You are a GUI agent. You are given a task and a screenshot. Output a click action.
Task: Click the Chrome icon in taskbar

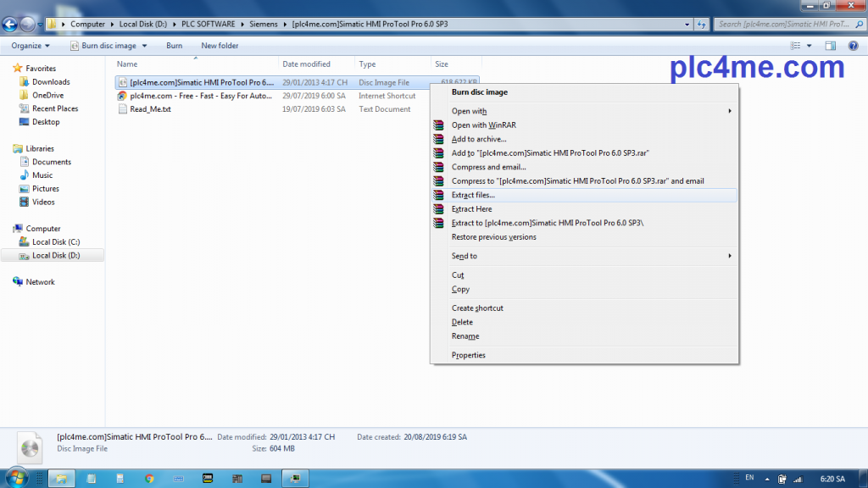point(149,479)
